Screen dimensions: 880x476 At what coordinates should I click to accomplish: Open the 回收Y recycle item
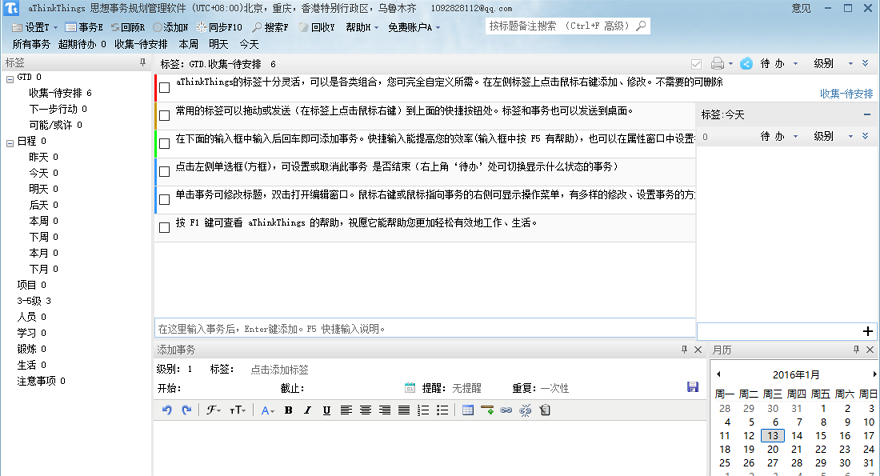tap(317, 27)
